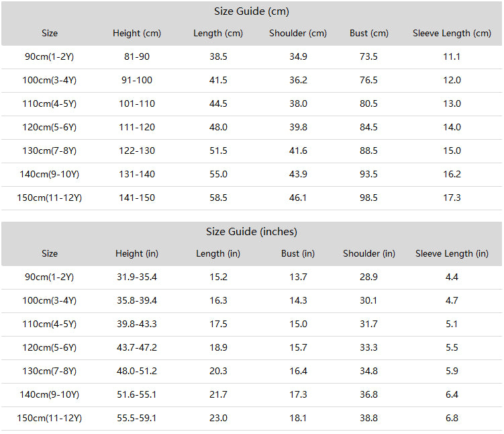504x434 pixels.
Task: Click the 43.9 shoulder value
Action: [298, 174]
